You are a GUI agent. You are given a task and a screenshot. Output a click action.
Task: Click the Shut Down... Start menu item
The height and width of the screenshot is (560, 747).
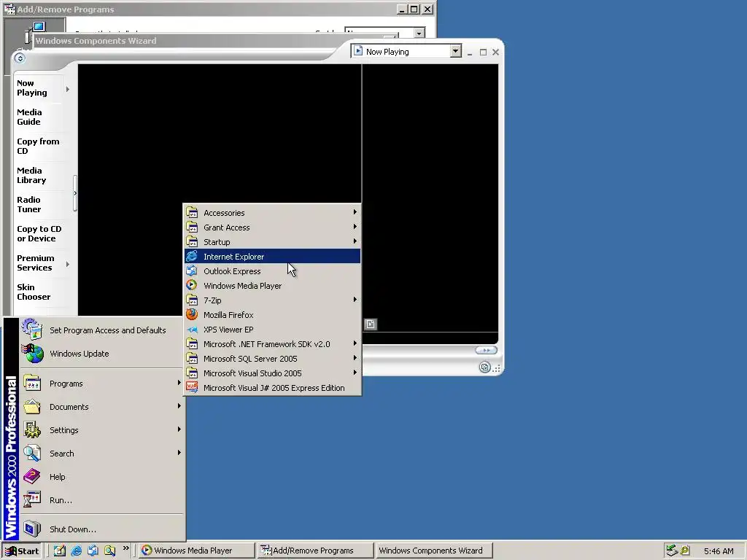(x=102, y=529)
